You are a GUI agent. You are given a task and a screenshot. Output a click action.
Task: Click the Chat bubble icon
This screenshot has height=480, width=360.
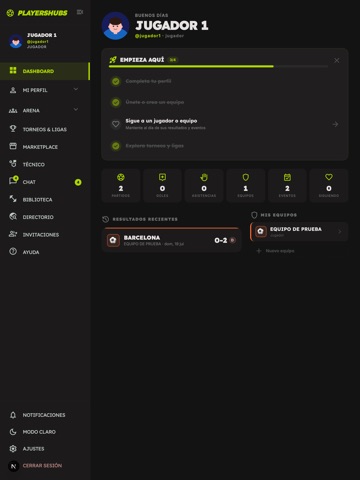(x=13, y=181)
